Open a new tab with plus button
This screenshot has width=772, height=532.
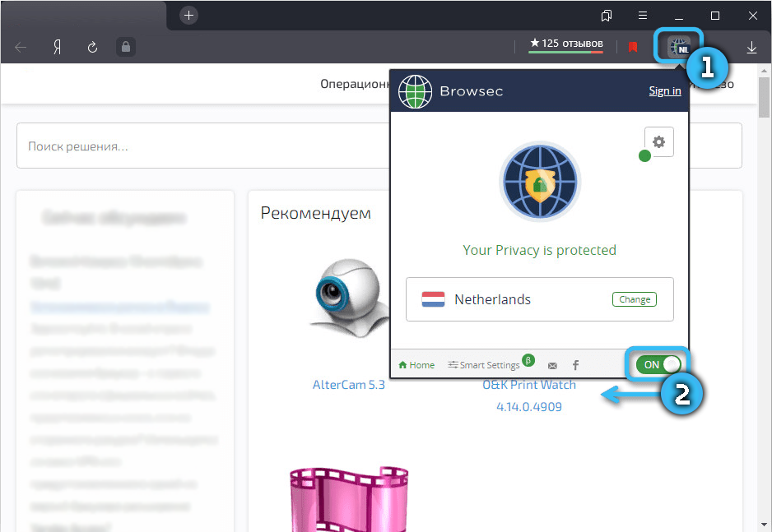189,16
